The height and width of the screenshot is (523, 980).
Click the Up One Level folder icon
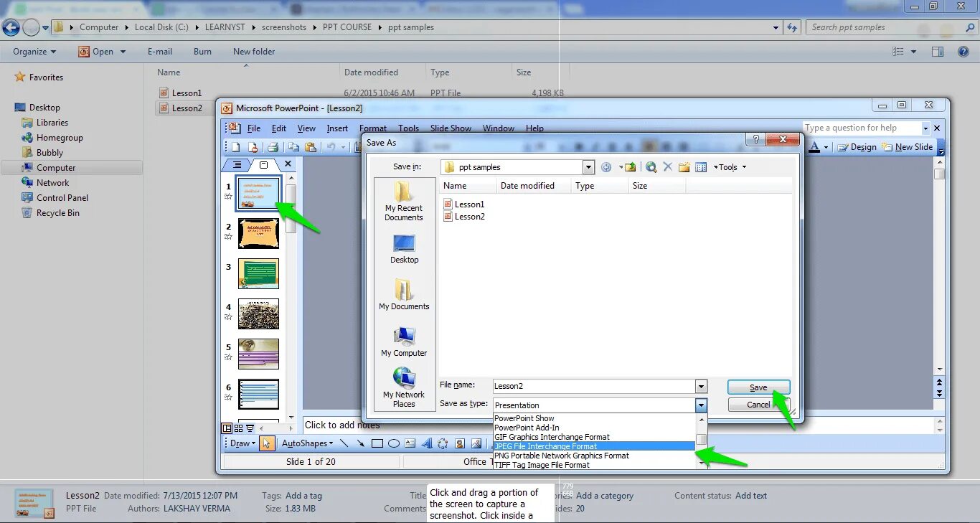630,167
